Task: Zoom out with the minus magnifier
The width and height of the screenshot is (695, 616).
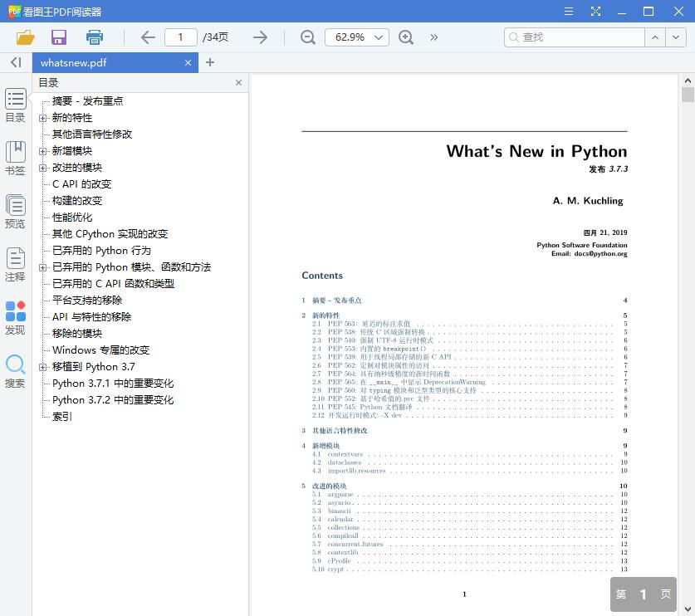Action: [307, 37]
